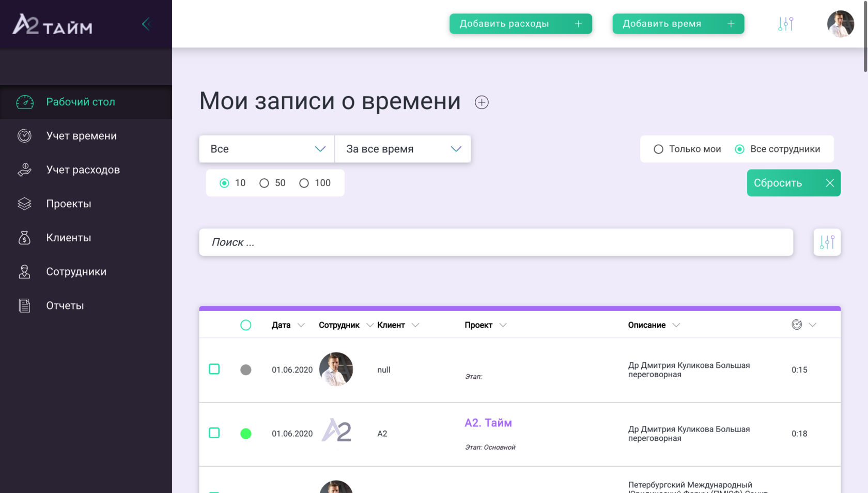Click the 0:15 time value

799,370
